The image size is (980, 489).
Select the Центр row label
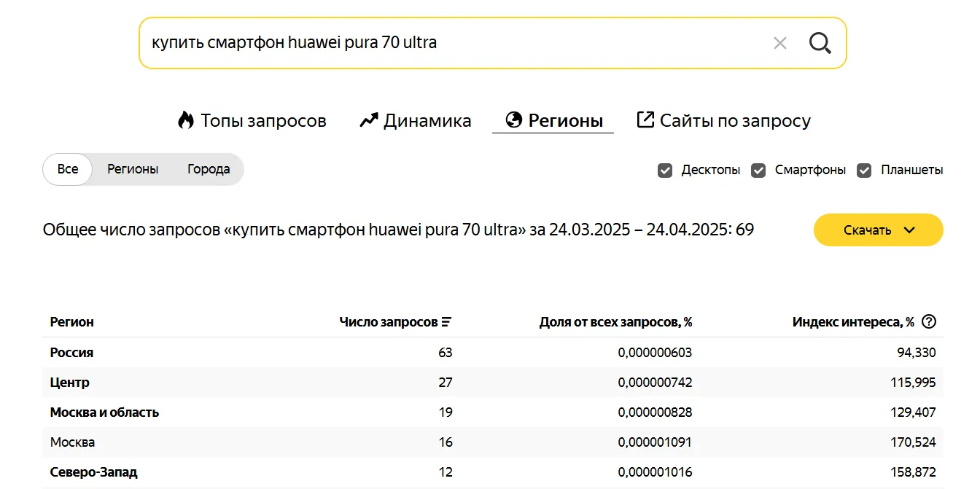point(69,383)
